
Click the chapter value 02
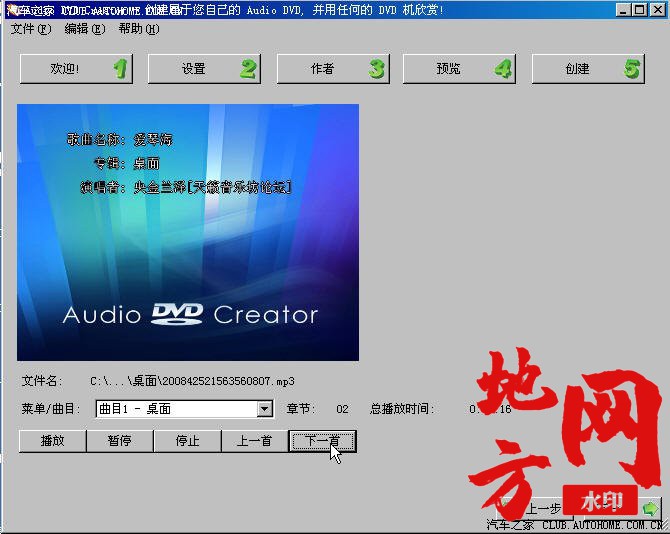click(x=342, y=409)
